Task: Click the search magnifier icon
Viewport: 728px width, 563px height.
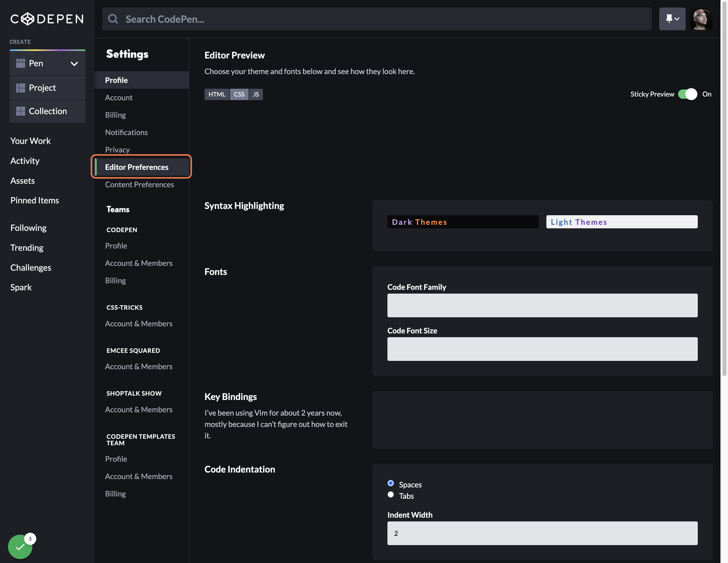Action: (113, 19)
